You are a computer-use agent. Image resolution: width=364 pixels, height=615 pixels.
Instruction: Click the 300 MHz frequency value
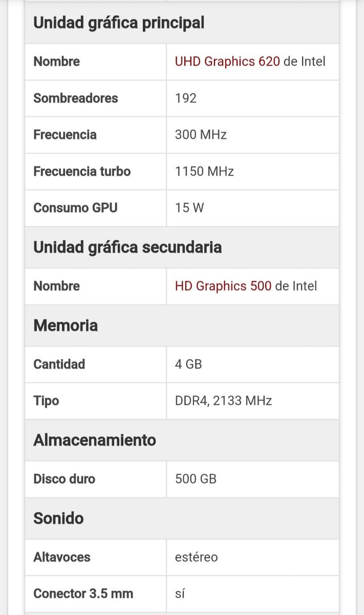pos(201,135)
